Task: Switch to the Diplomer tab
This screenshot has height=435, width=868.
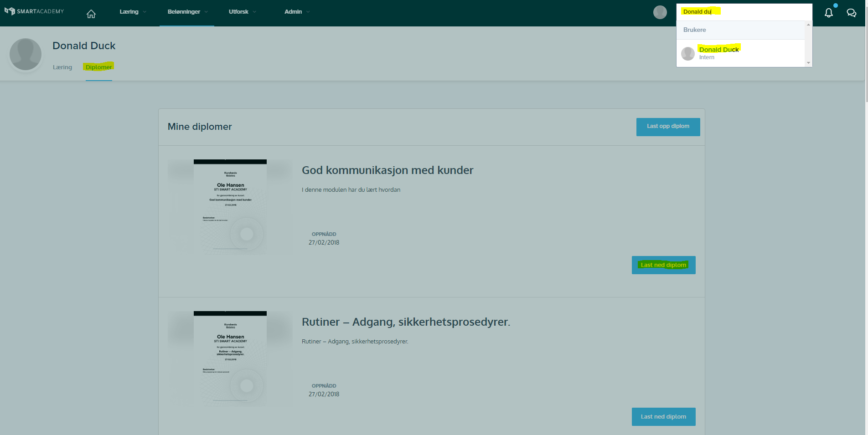Action: 98,67
